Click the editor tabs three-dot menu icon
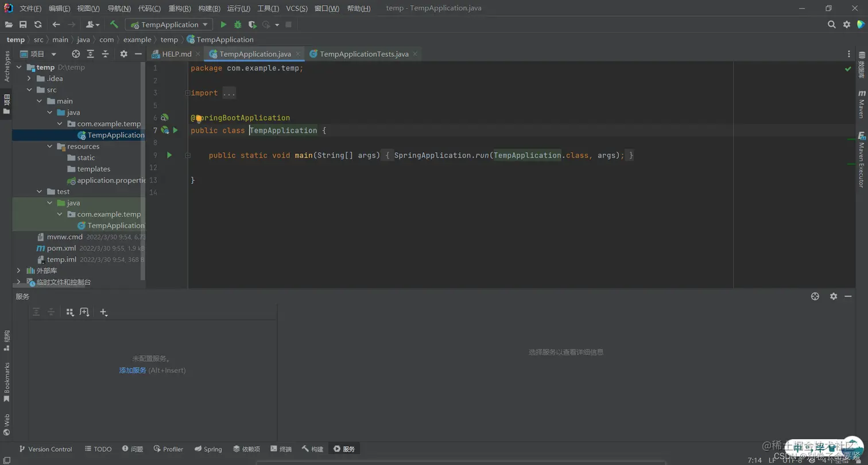Viewport: 868px width, 465px height. 849,54
